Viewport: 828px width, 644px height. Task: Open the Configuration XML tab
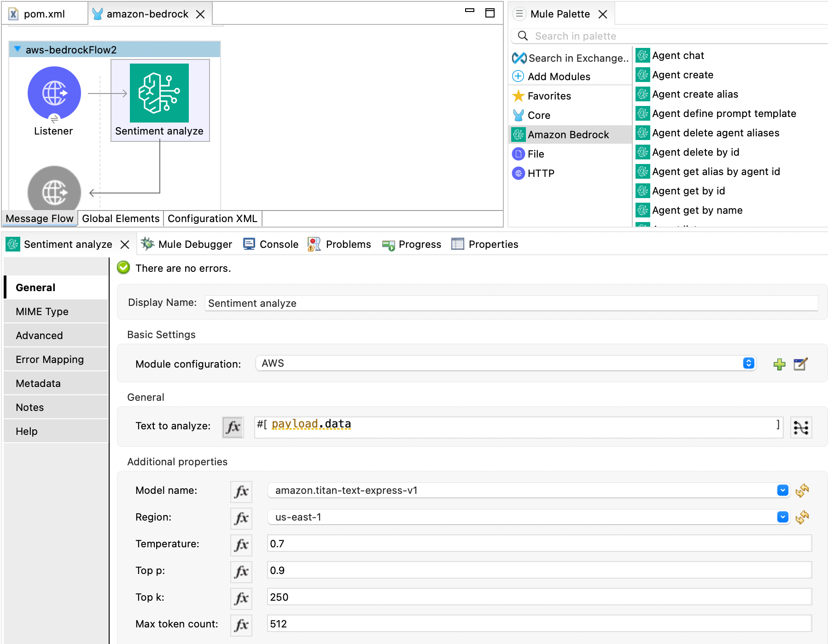212,218
